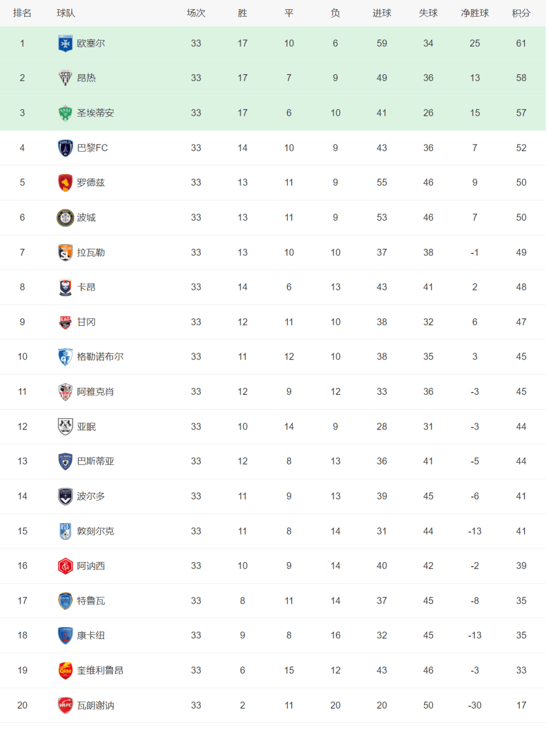Click the 积分 column header
Screen dimensions: 548x756
pos(521,13)
